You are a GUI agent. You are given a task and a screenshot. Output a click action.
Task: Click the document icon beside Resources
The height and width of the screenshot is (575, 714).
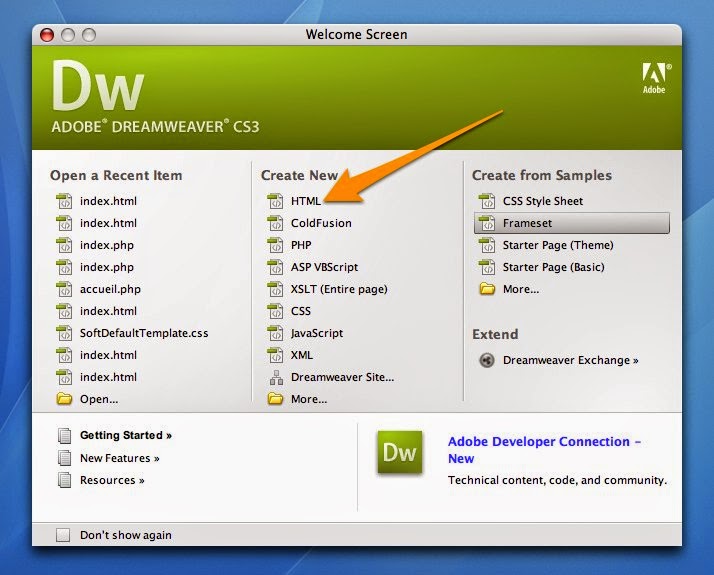[64, 480]
